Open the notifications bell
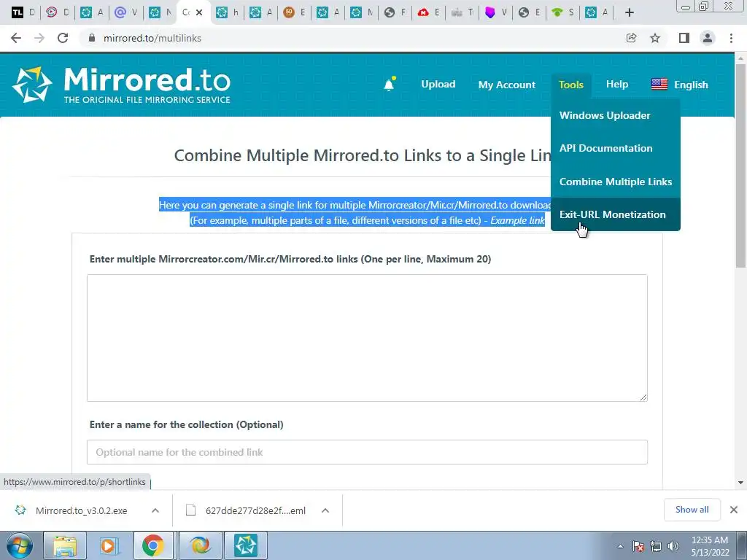This screenshot has height=560, width=747. pyautogui.click(x=390, y=85)
